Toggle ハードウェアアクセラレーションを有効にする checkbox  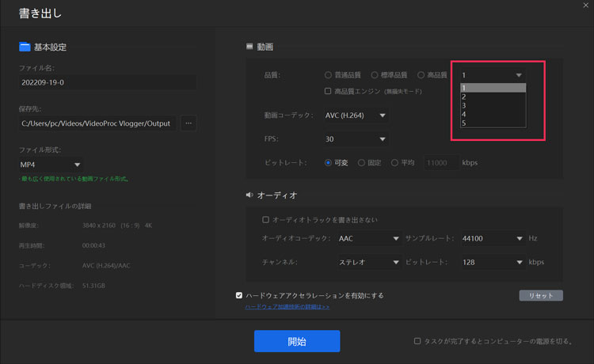click(239, 295)
